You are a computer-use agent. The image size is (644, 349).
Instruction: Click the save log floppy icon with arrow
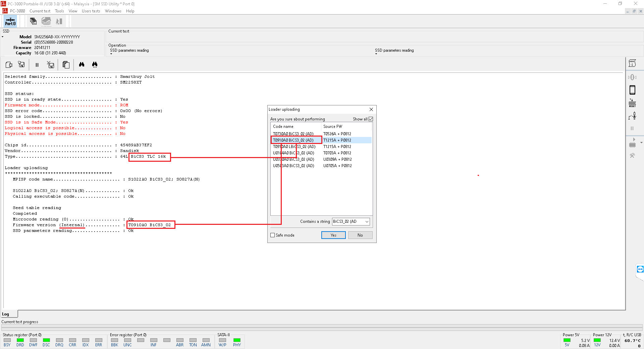pos(21,64)
